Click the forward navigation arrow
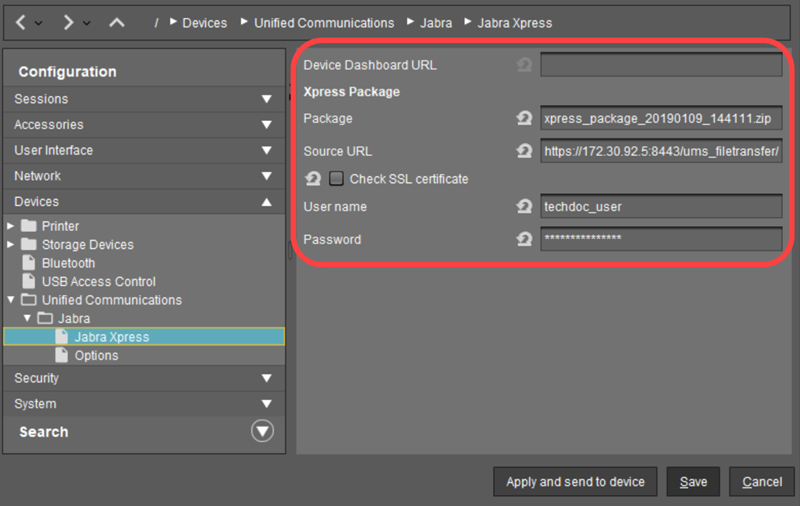The width and height of the screenshot is (800, 506). (x=68, y=22)
